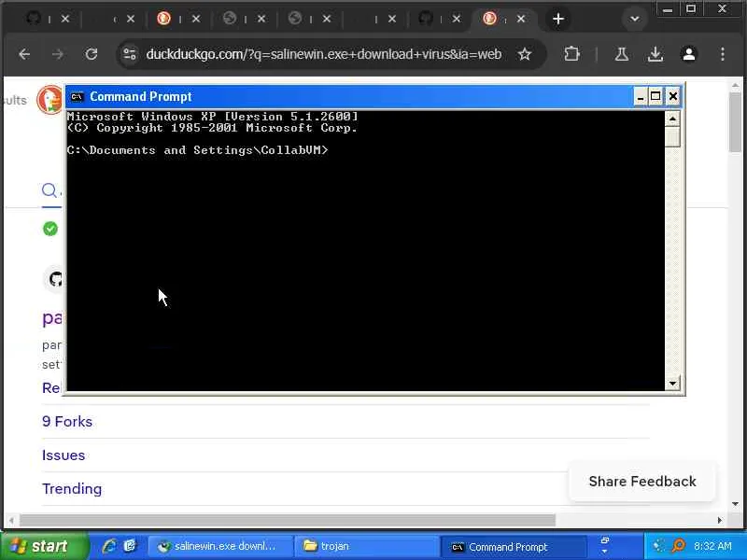
Task: Click the Share Feedback button
Action: (x=642, y=482)
